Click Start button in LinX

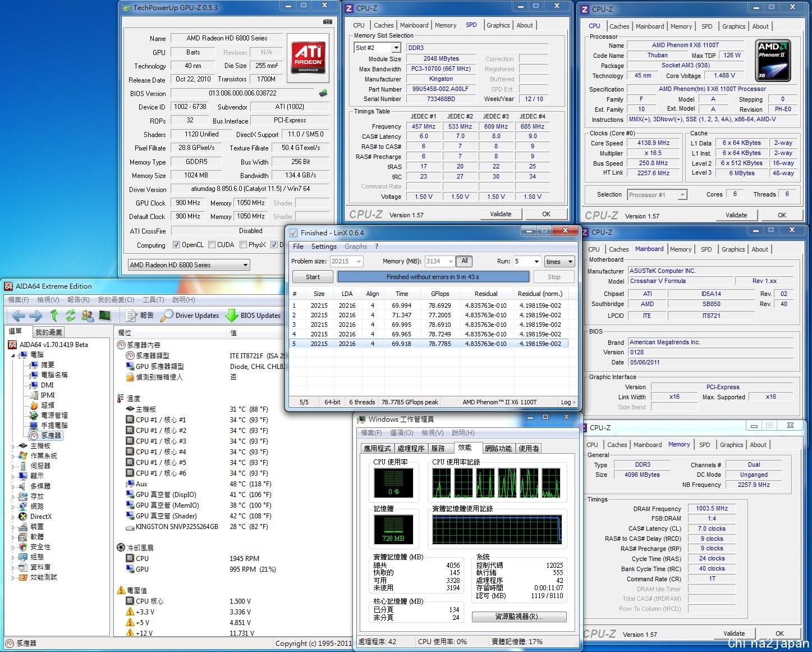tap(313, 277)
